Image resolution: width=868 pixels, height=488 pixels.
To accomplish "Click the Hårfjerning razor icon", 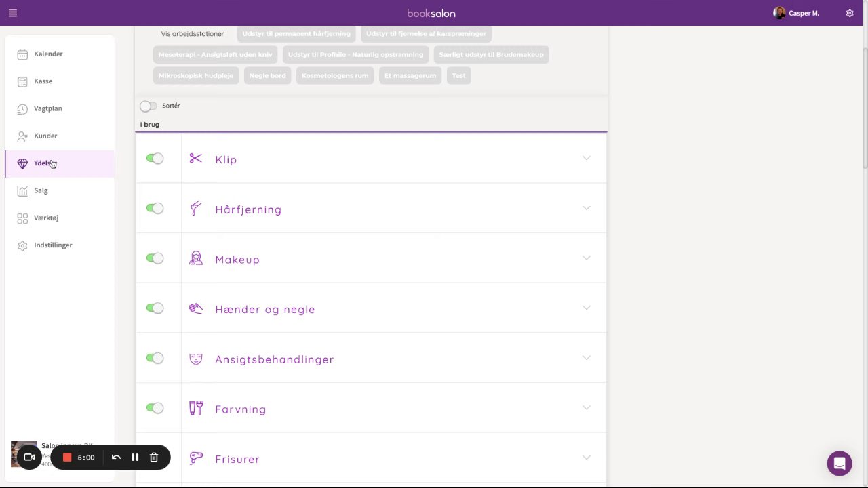I will 196,209.
